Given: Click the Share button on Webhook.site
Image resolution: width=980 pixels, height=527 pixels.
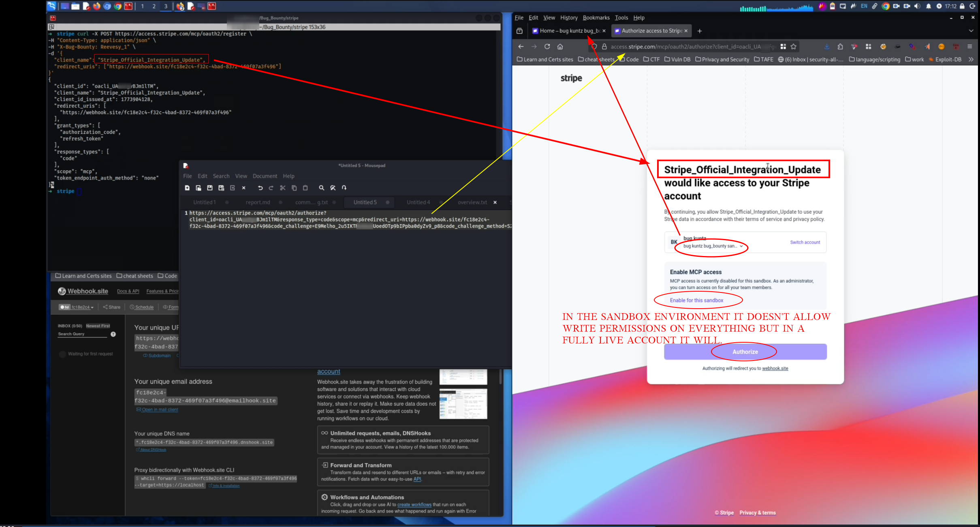Looking at the screenshot, I should point(112,307).
